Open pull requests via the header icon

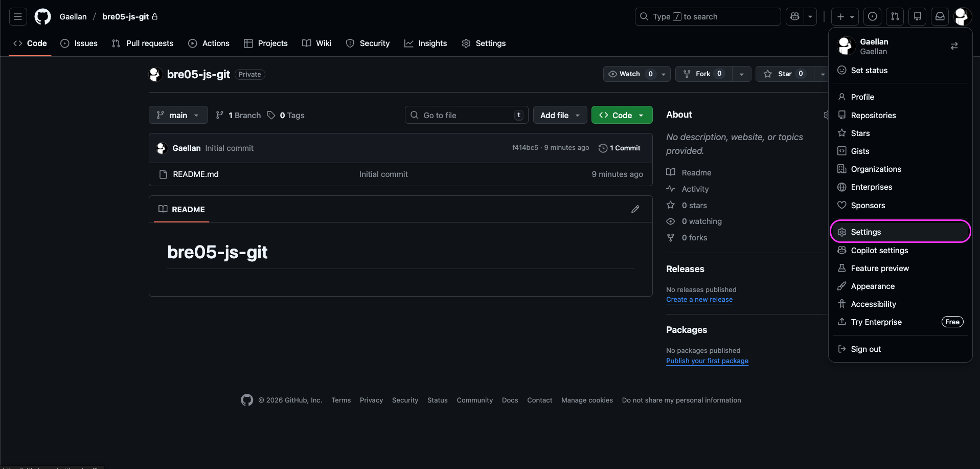[x=895, y=16]
